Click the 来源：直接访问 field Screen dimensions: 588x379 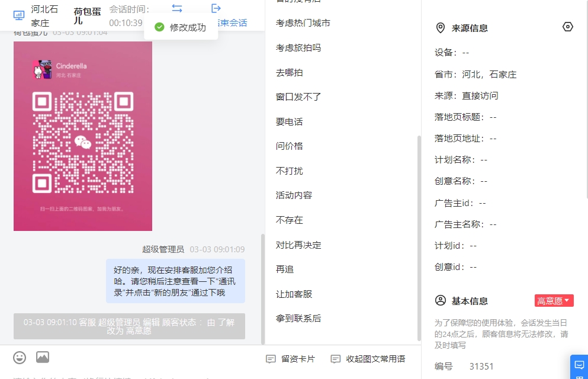pyautogui.click(x=467, y=96)
